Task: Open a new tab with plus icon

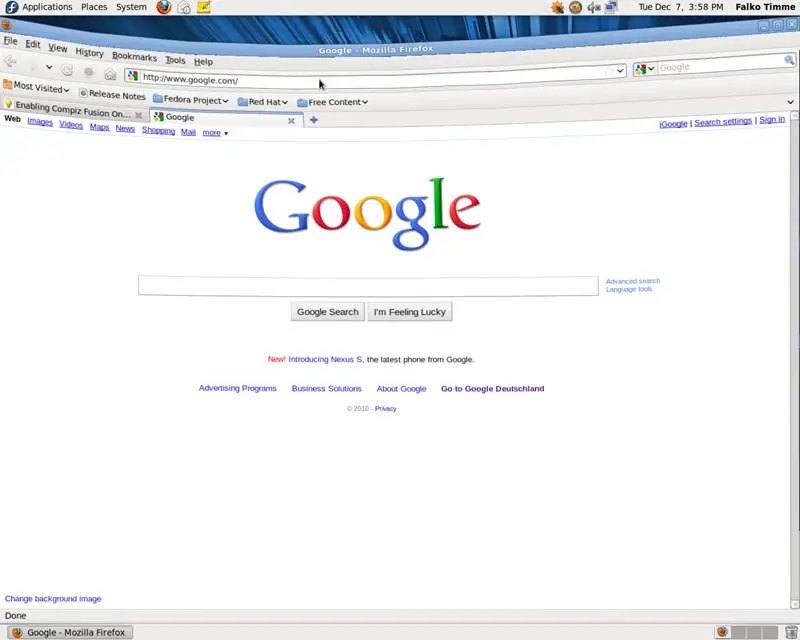Action: pyautogui.click(x=314, y=120)
